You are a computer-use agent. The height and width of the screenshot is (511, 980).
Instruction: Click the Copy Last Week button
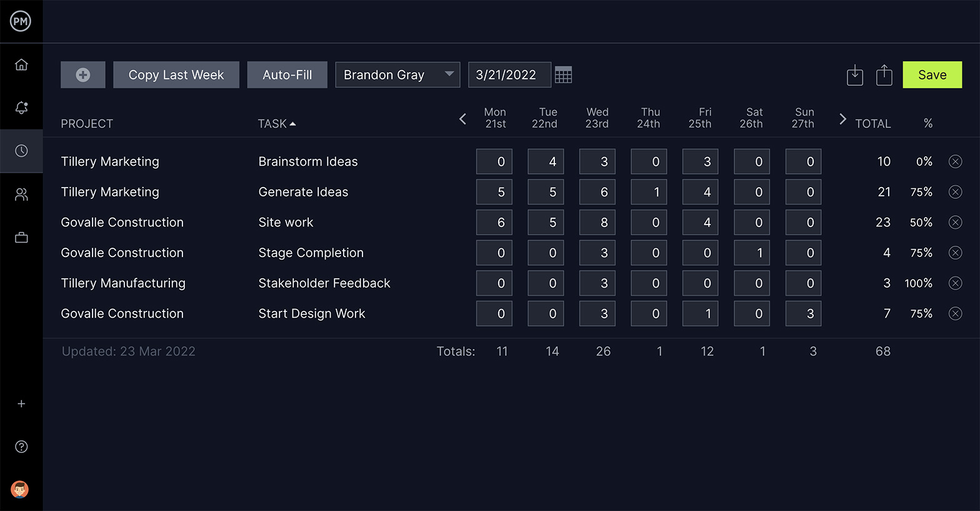[x=176, y=75]
